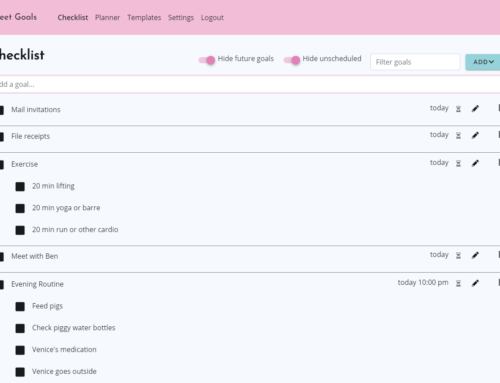This screenshot has width=500, height=383.
Task: Focus the Add a goal input
Action: click(250, 84)
